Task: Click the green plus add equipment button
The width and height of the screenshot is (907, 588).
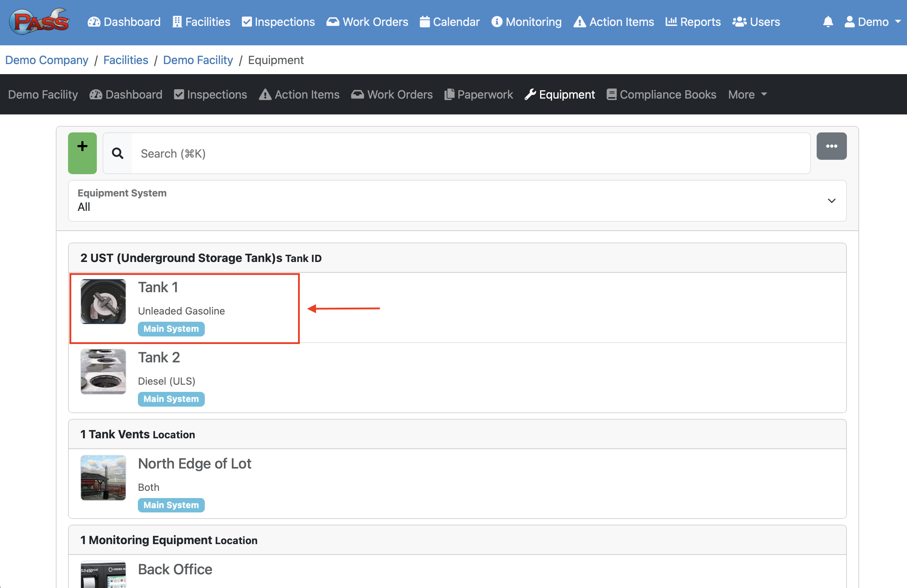Action: 82,153
